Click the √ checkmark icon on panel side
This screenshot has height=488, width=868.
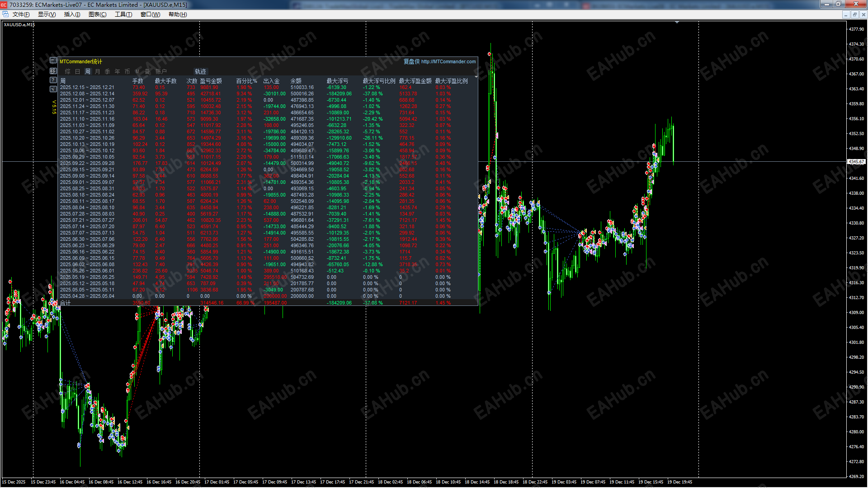click(x=53, y=89)
